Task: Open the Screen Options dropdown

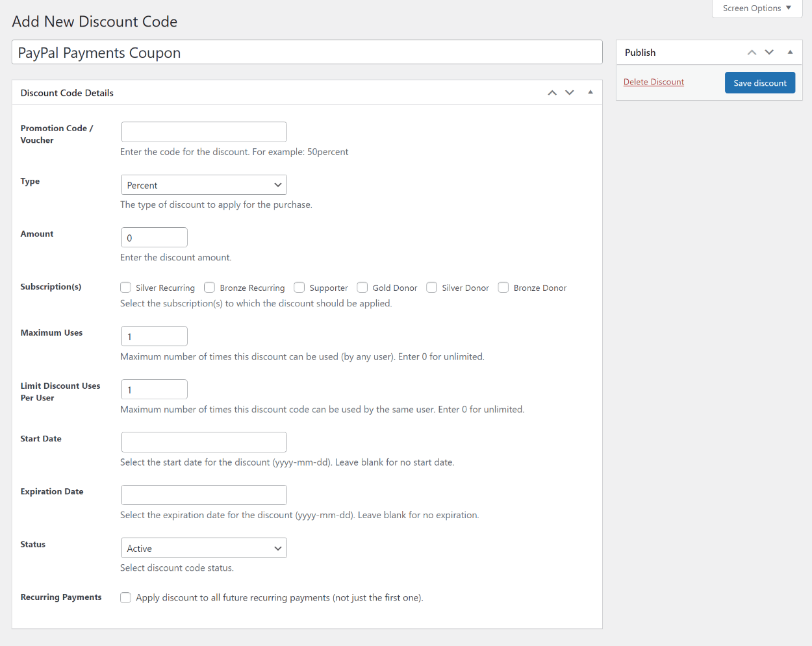Action: 757,8
